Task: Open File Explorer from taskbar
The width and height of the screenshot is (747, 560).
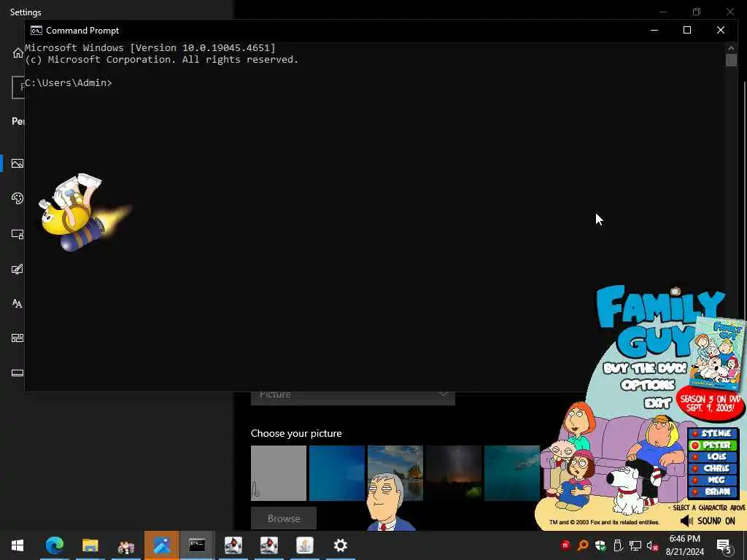Action: click(90, 545)
